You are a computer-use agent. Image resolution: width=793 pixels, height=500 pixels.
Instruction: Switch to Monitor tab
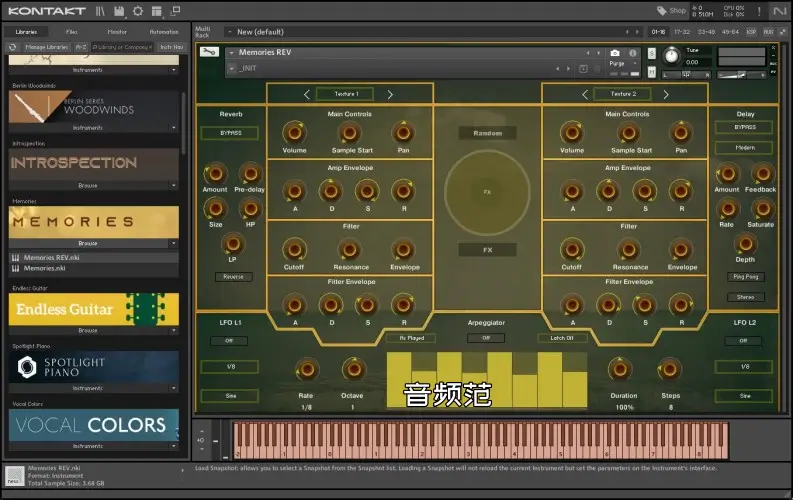pyautogui.click(x=117, y=32)
